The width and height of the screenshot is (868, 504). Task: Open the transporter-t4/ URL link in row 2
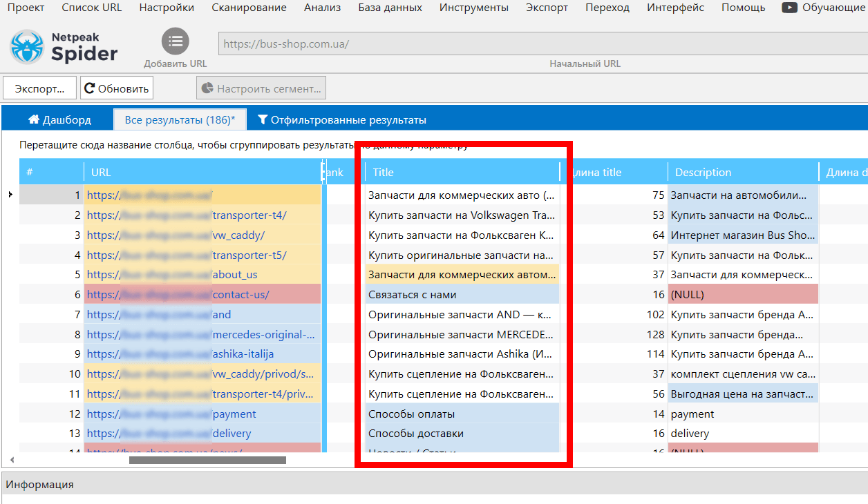(187, 215)
